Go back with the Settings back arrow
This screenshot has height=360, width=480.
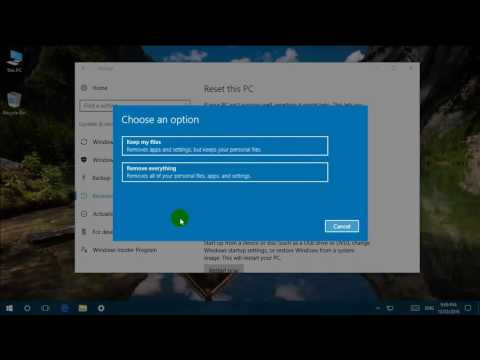coord(83,68)
